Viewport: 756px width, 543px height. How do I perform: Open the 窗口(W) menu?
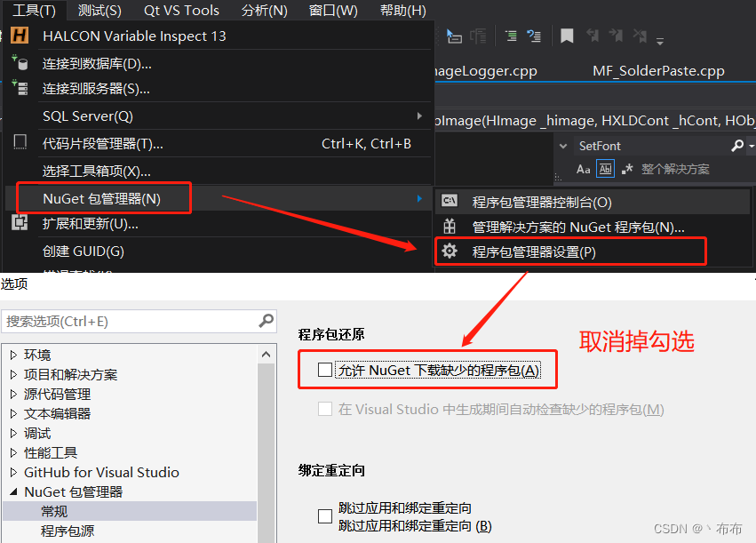(333, 10)
